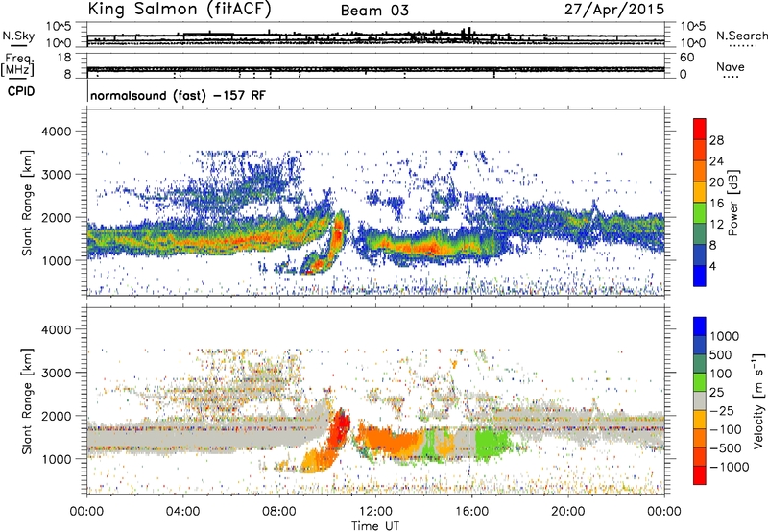Click the 12:00 time tick label
The image size is (768, 532).
click(x=375, y=512)
